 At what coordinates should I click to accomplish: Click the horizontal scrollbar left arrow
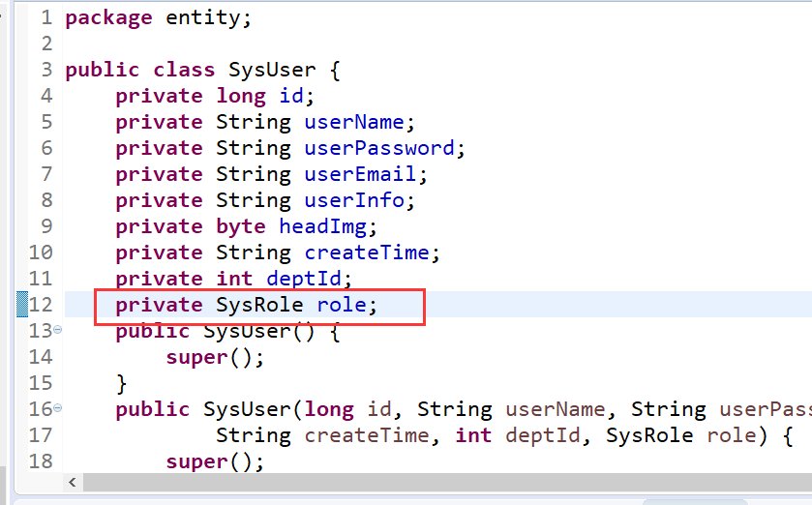pyautogui.click(x=73, y=482)
